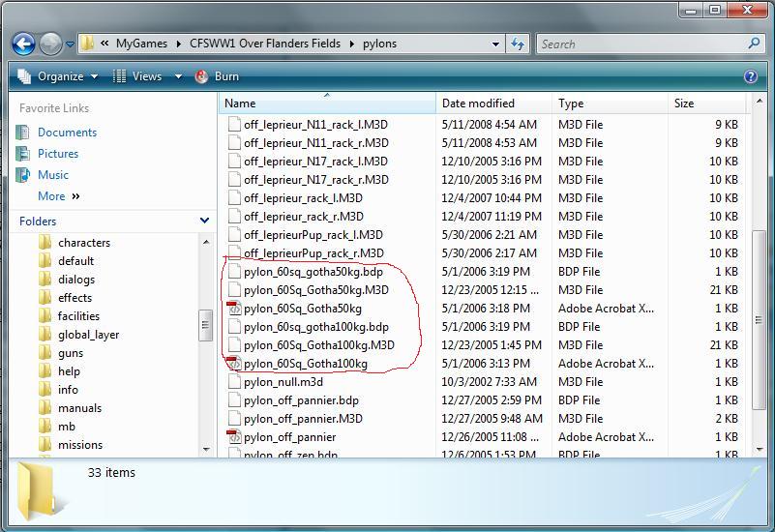Open the Help question mark icon
The height and width of the screenshot is (532, 775).
(x=750, y=76)
